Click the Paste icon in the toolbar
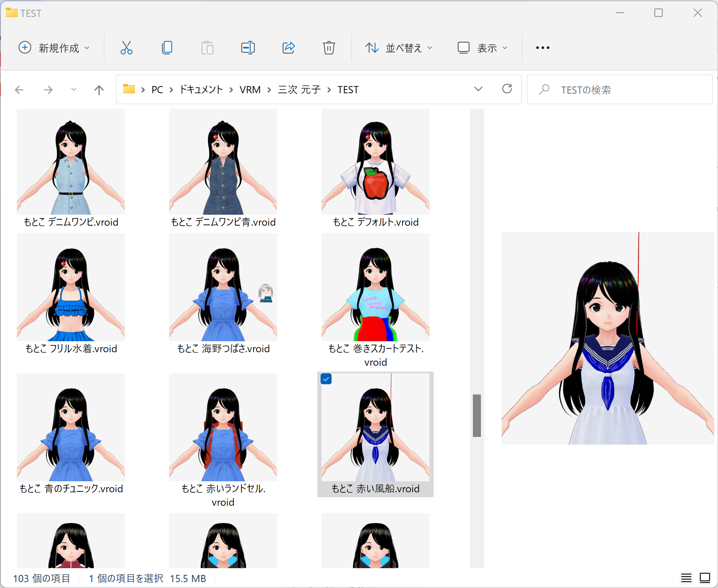 (x=207, y=48)
